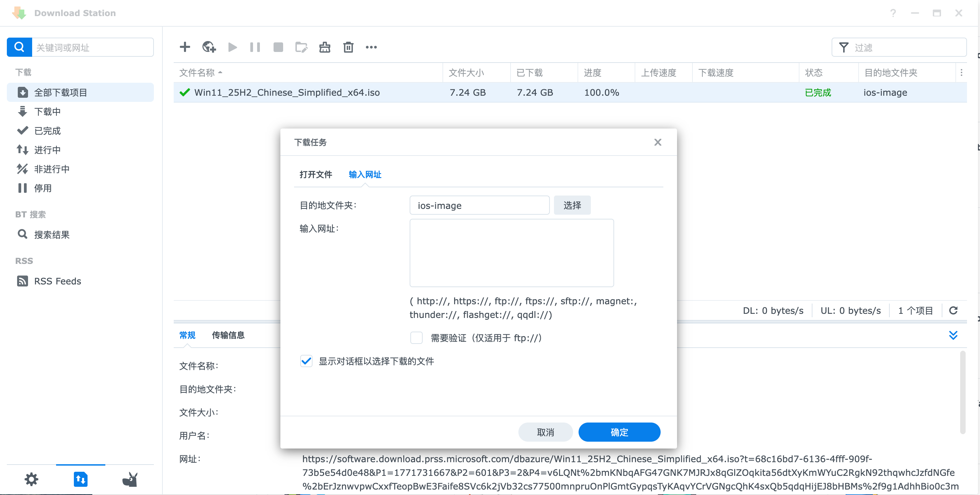Click the 确定 button in dialog
Viewport: 980px width, 495px height.
tap(619, 432)
